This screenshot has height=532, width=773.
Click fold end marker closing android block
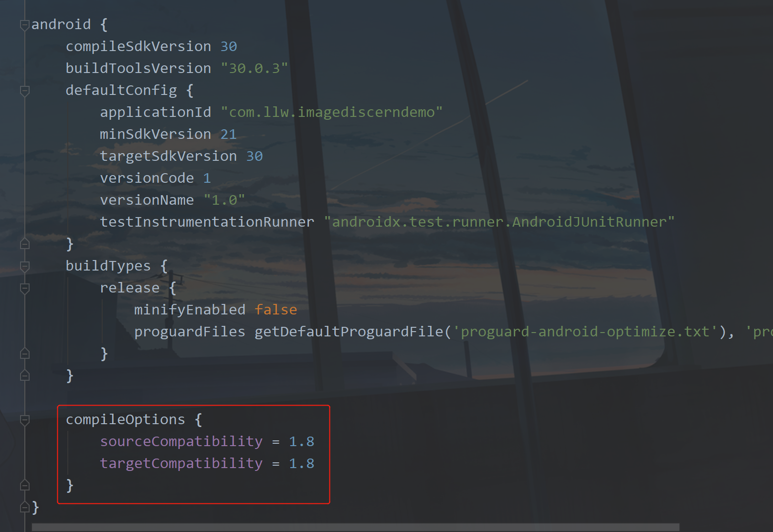pyautogui.click(x=25, y=507)
